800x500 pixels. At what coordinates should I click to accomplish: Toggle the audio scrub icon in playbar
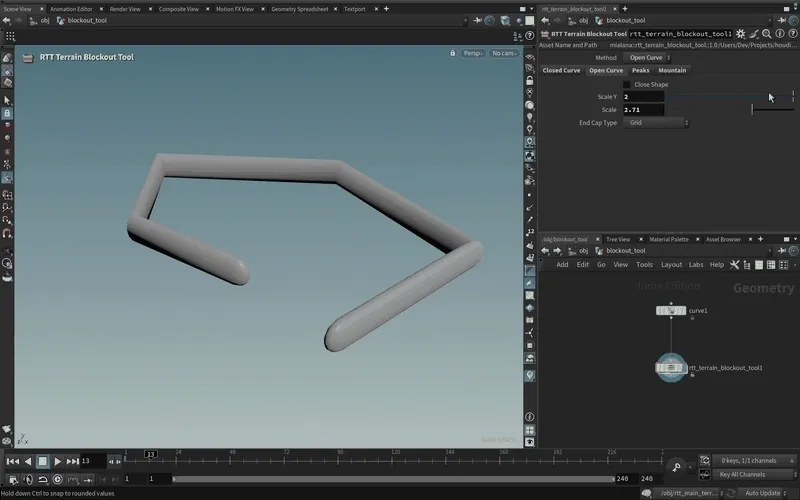click(28, 479)
